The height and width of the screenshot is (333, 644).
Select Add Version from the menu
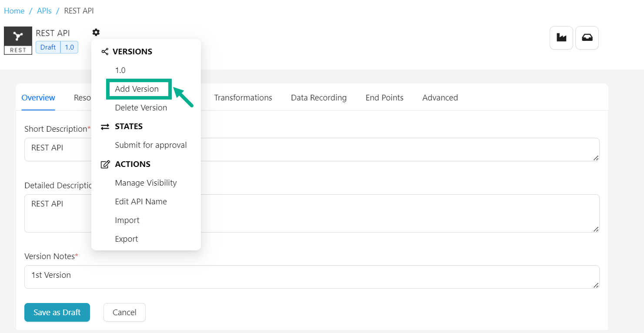click(137, 89)
